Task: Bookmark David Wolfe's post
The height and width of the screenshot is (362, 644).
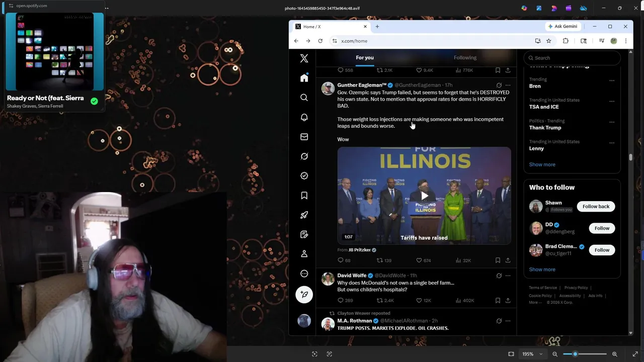Action: (x=498, y=300)
